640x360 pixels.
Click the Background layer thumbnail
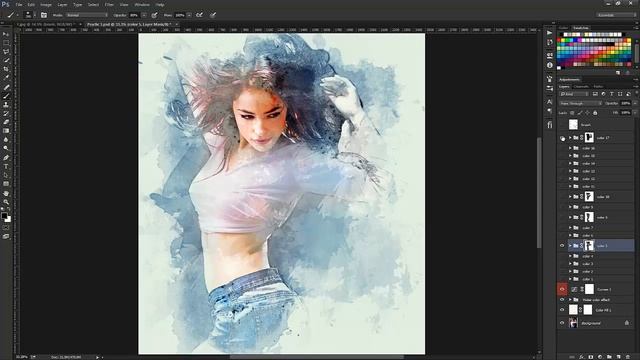(x=573, y=323)
